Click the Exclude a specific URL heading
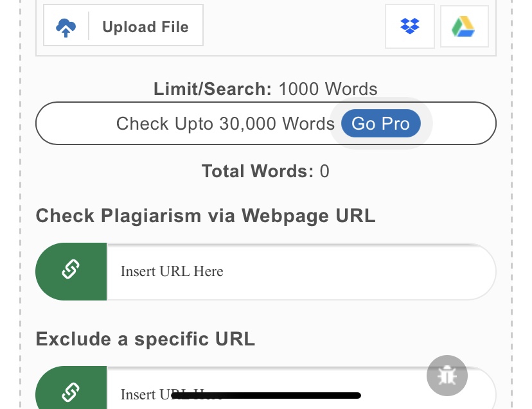The height and width of the screenshot is (409, 532). 145,338
